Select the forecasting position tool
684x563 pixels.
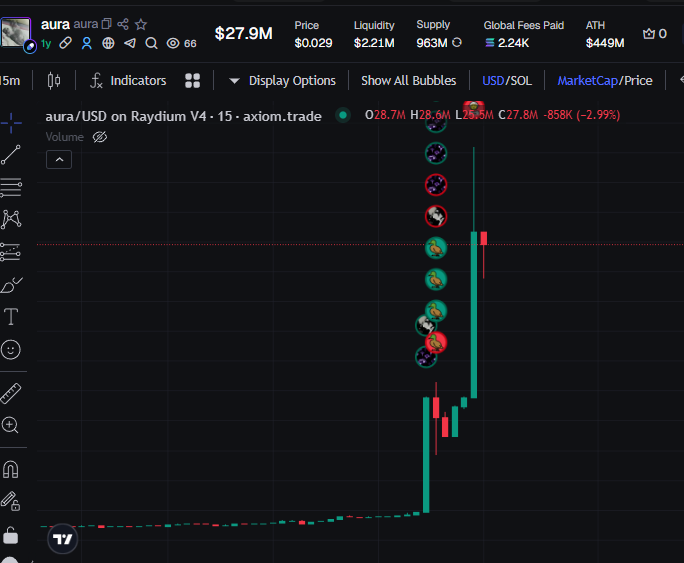coord(10,252)
